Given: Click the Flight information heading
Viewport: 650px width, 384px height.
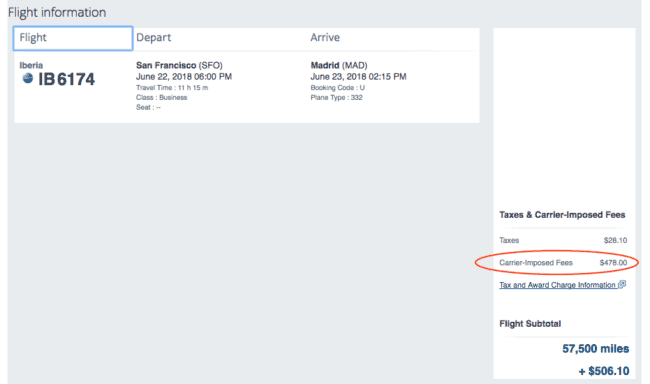Looking at the screenshot, I should pyautogui.click(x=57, y=12).
